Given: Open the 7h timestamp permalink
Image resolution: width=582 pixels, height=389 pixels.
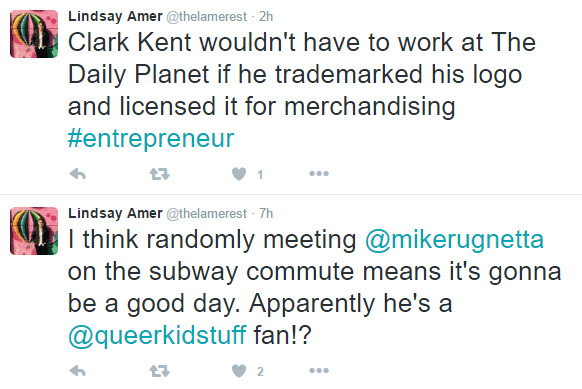Looking at the screenshot, I should [x=266, y=213].
